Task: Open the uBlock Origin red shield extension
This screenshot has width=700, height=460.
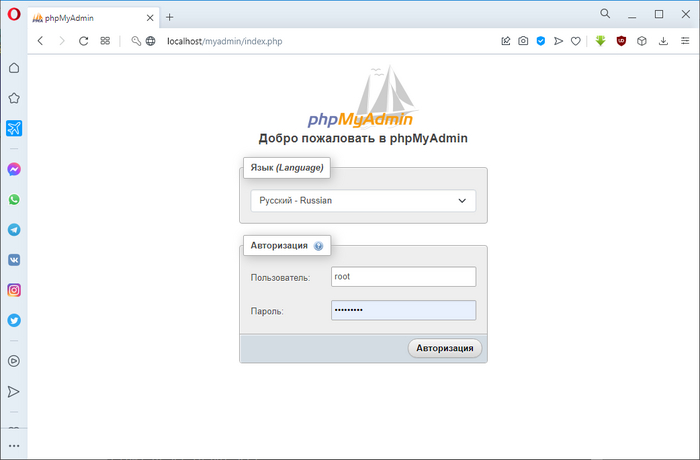Action: tap(621, 41)
